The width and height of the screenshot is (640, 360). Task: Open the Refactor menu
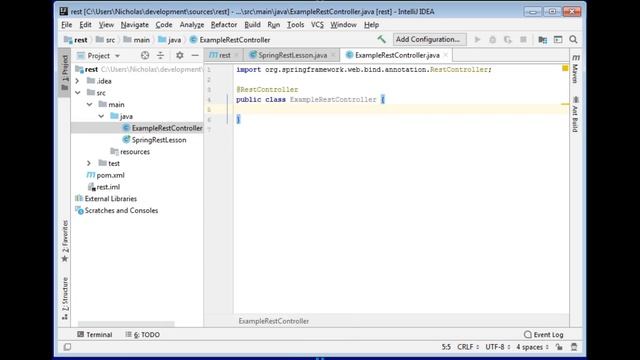pyautogui.click(x=224, y=25)
